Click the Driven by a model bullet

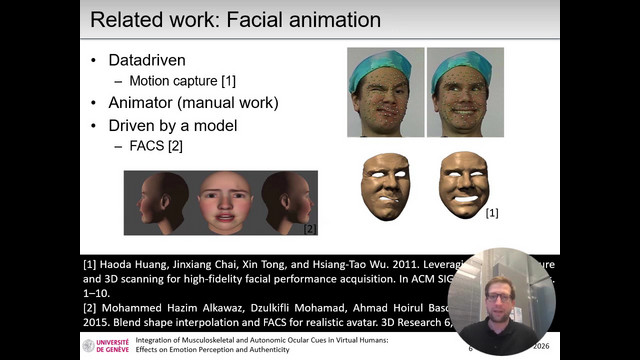tap(173, 126)
